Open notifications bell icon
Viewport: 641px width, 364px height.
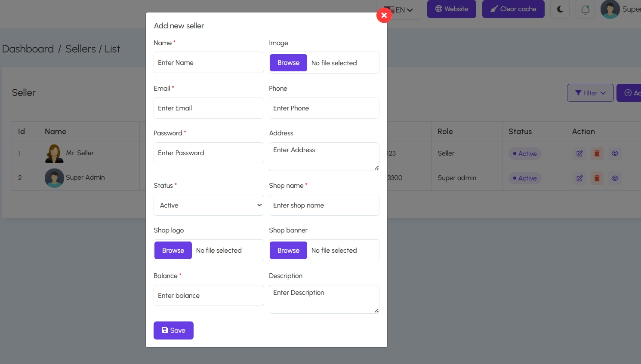tap(585, 9)
